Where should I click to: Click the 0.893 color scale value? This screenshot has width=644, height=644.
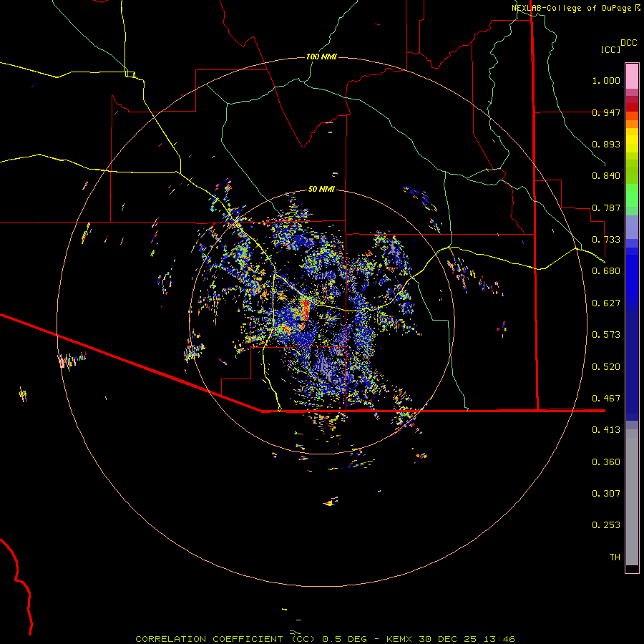coord(606,144)
